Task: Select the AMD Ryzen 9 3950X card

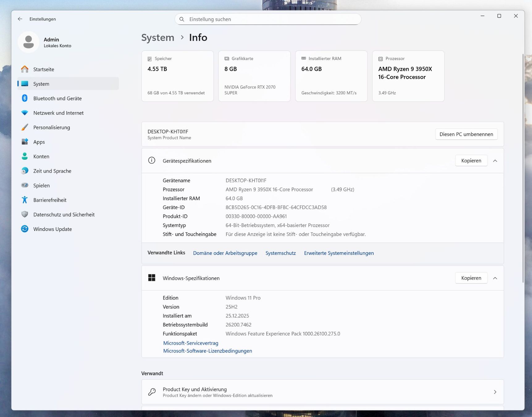Action: click(x=408, y=76)
